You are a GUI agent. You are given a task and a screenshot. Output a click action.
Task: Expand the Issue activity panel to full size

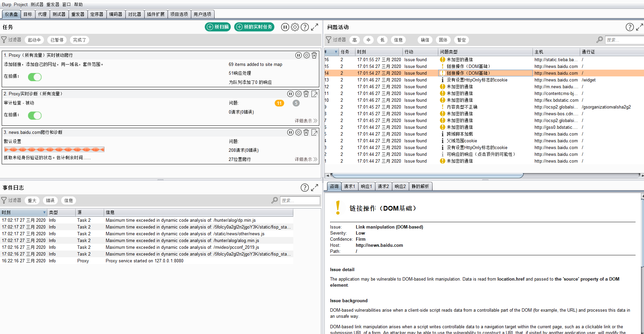[x=640, y=27]
